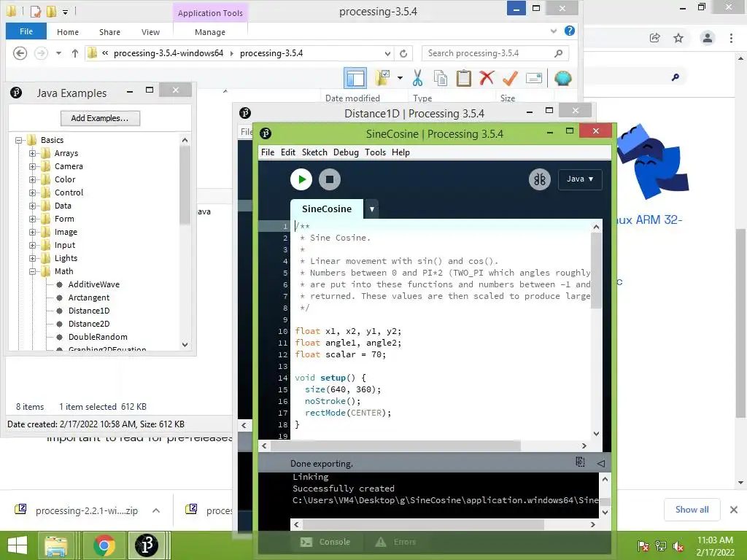Click Explorer preview pane icon

[355, 78]
